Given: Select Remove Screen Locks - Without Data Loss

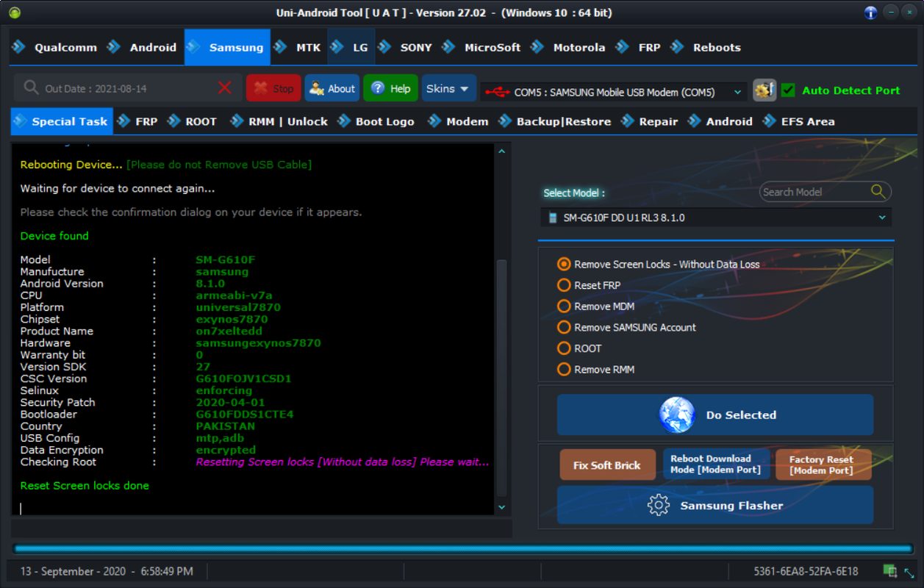Looking at the screenshot, I should (x=564, y=264).
